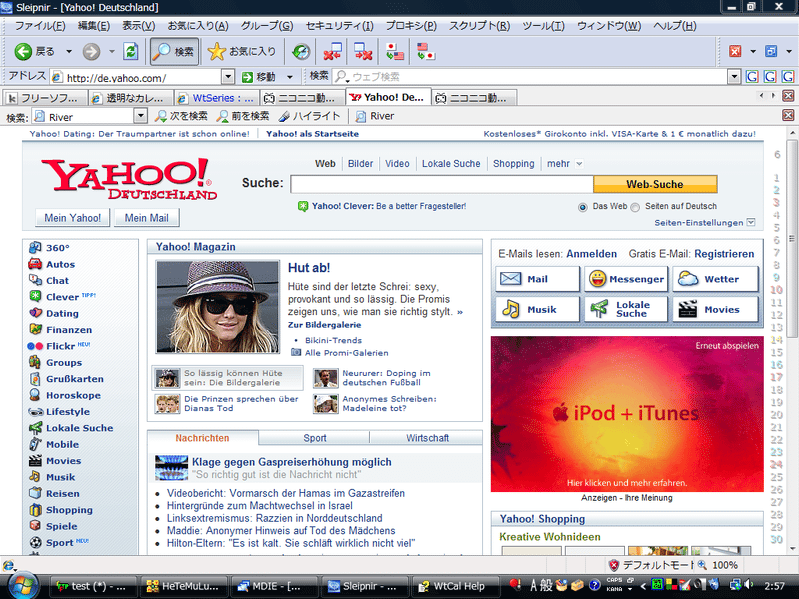Open the Wetter weather button
The height and width of the screenshot is (599, 799).
[x=715, y=279]
